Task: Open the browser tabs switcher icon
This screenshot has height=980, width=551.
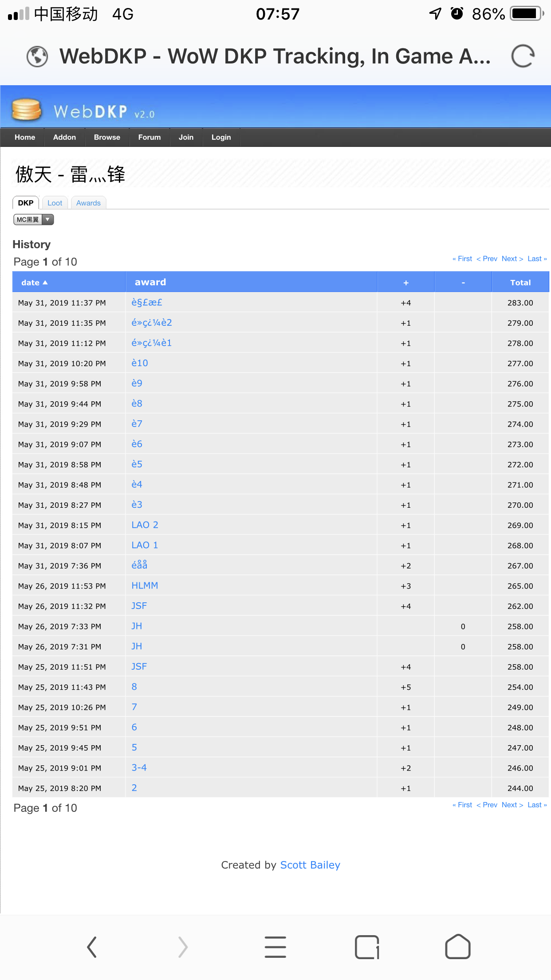Action: coord(367,947)
